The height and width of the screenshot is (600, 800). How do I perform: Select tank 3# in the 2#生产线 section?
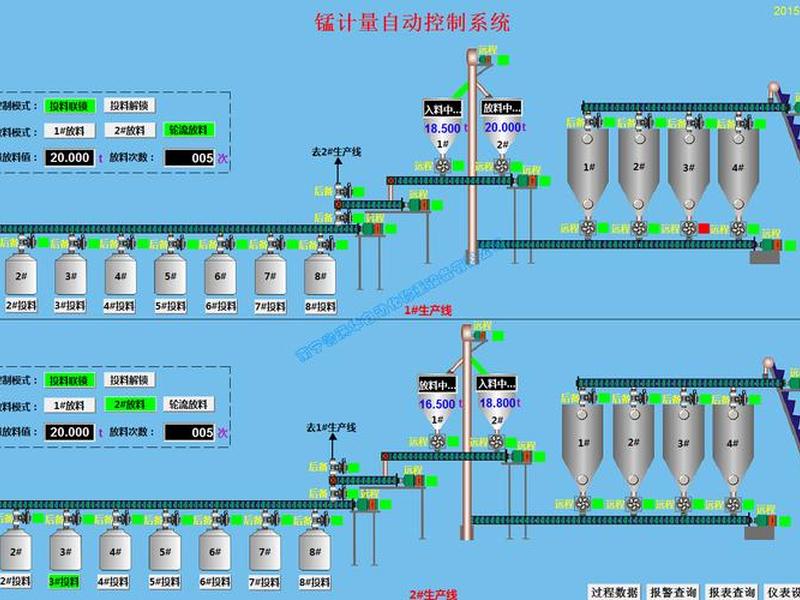click(65, 551)
